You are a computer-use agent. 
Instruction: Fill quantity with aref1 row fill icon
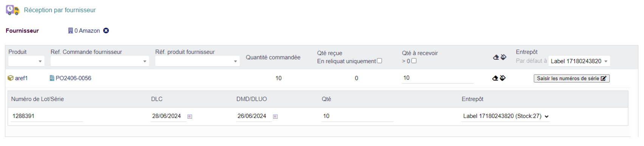click(x=503, y=78)
